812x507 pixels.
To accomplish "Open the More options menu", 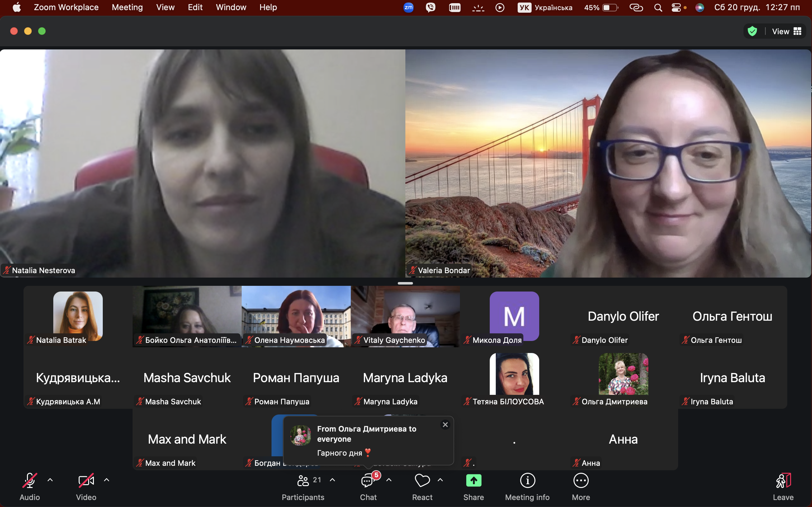I will click(581, 481).
